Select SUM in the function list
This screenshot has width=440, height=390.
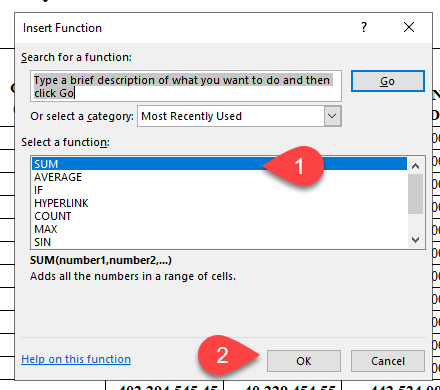(219, 164)
